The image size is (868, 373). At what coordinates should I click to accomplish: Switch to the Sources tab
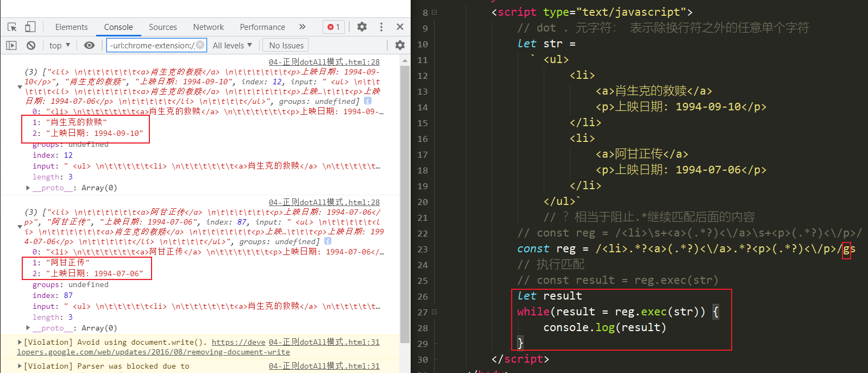tap(163, 27)
